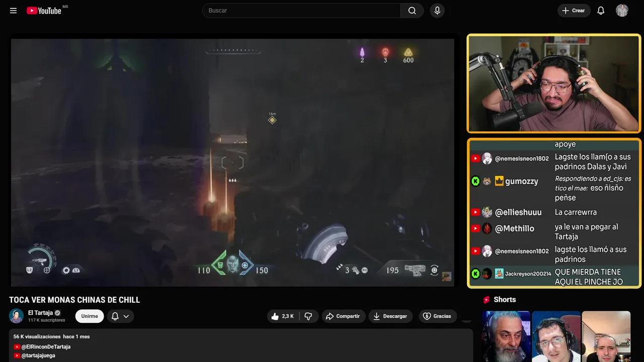
Task: Click the video player area
Action: pos(232,162)
